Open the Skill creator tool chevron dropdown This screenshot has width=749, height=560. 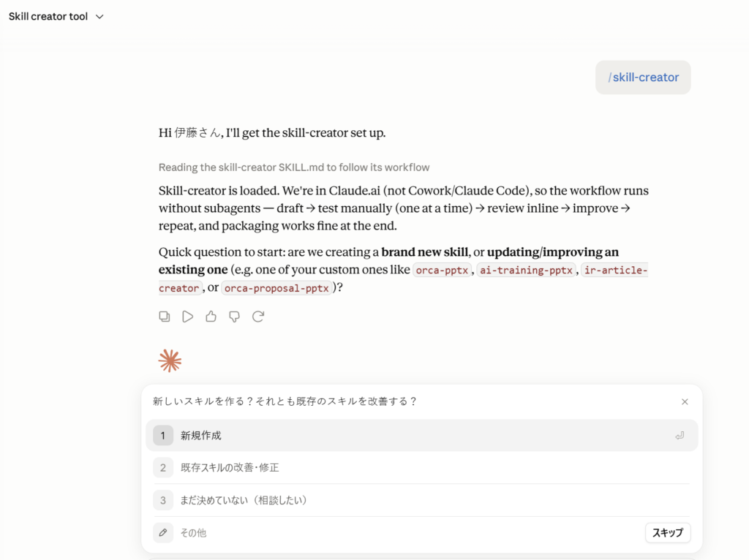99,17
